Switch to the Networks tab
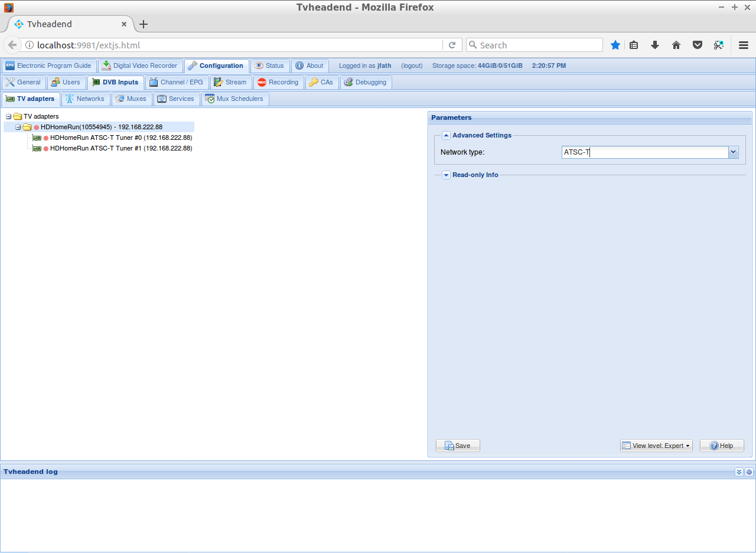This screenshot has height=553, width=756. tap(85, 99)
